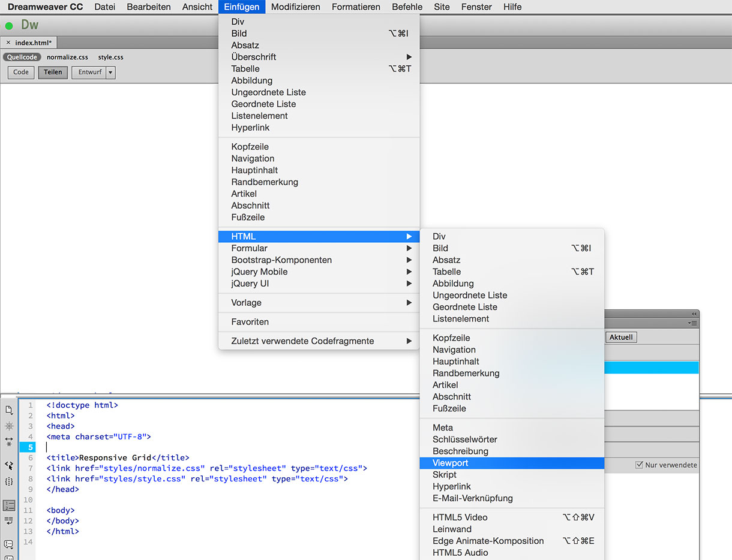Click the title line 'Responsive Grid' in code
Viewport: 732px width, 560px height.
tap(118, 458)
